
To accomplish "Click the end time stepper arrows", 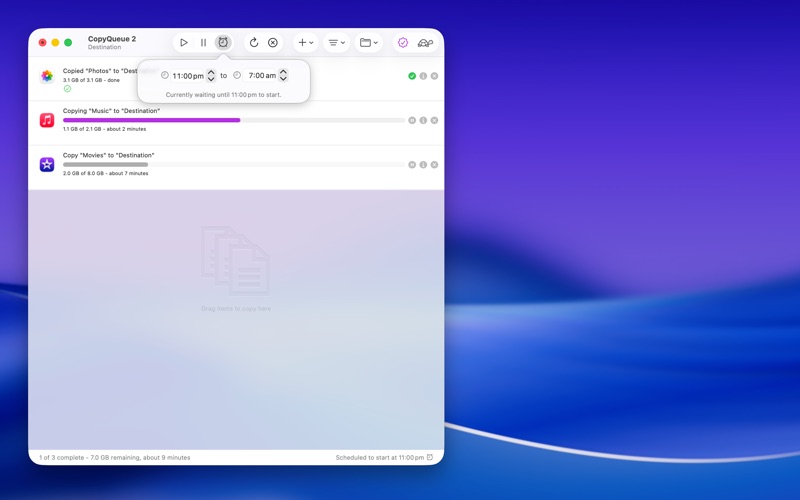I will point(283,76).
